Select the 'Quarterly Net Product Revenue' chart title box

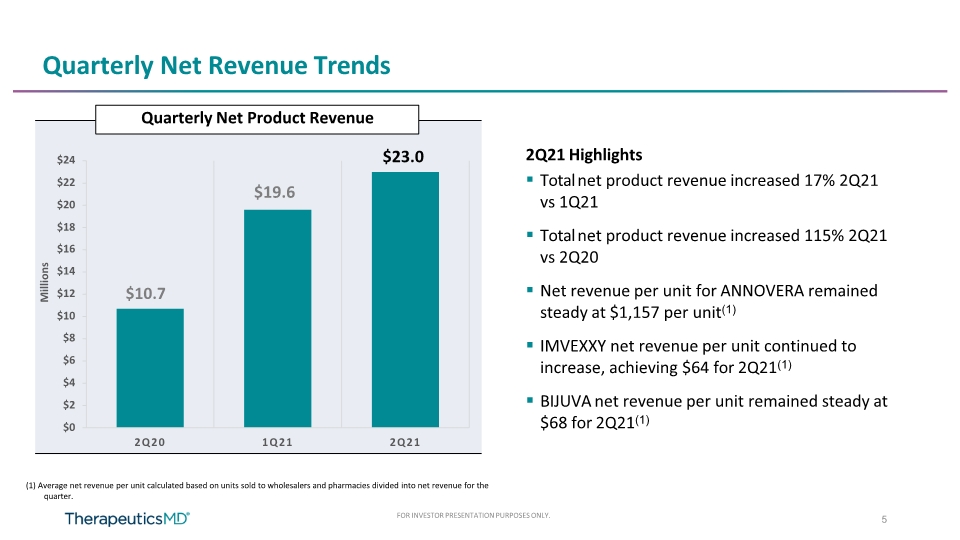[x=257, y=119]
